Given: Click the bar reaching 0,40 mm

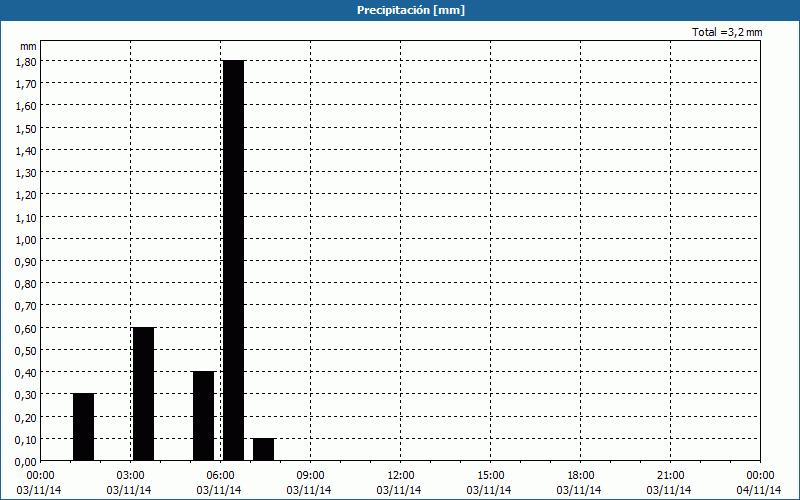Looking at the screenshot, I should (204, 416).
